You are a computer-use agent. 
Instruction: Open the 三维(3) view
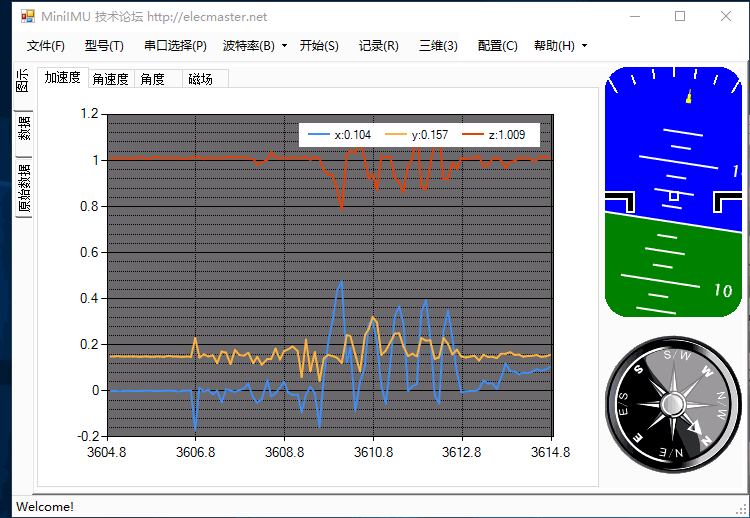point(438,46)
